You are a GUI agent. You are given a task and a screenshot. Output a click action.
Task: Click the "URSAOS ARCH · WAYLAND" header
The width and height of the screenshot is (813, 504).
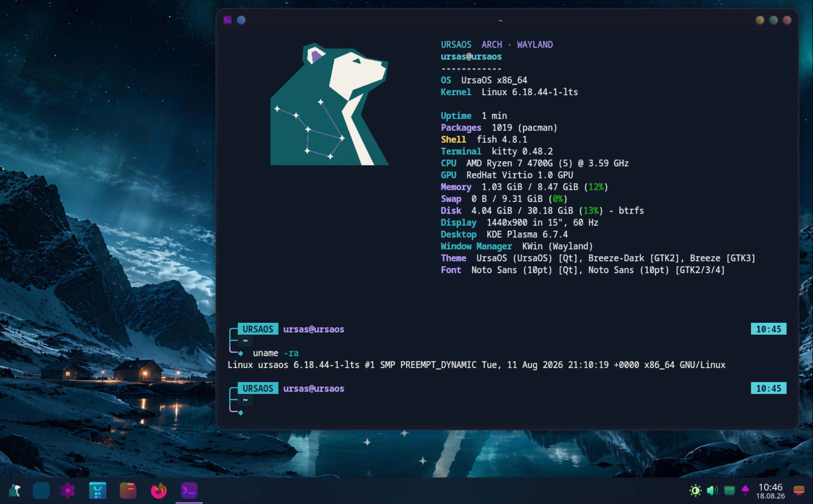pos(497,45)
